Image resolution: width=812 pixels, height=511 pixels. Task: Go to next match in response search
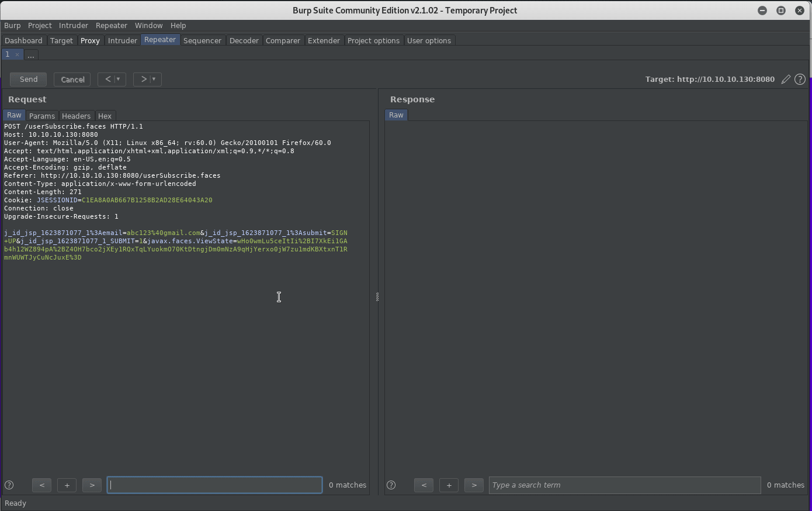point(474,485)
